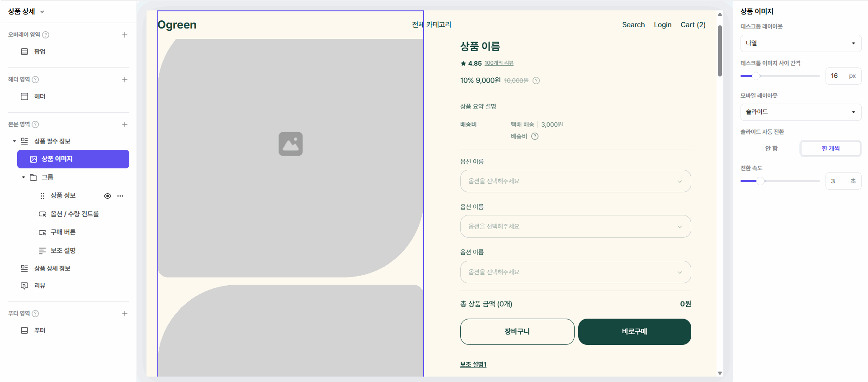The height and width of the screenshot is (382, 868).
Task: Click the 헤더 layout icon
Action: (24, 96)
